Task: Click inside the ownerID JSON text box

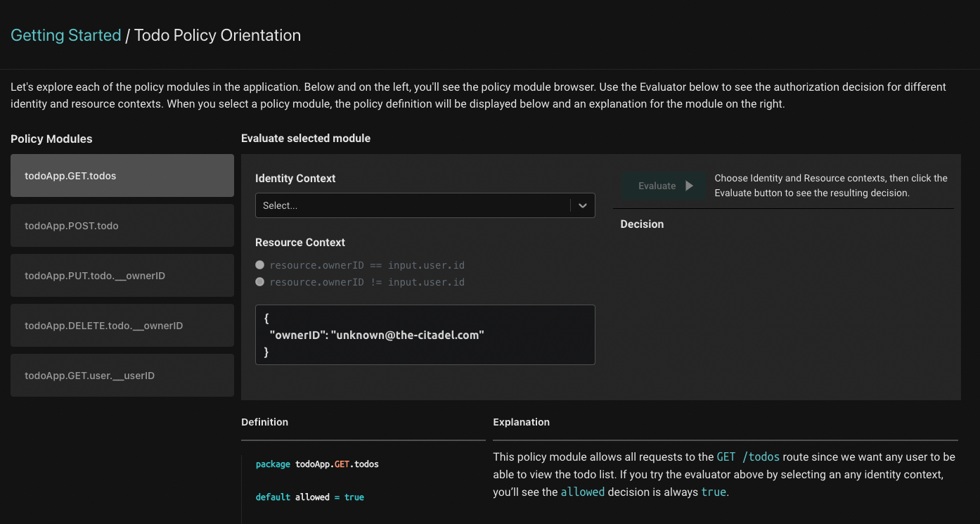Action: pyautogui.click(x=425, y=335)
